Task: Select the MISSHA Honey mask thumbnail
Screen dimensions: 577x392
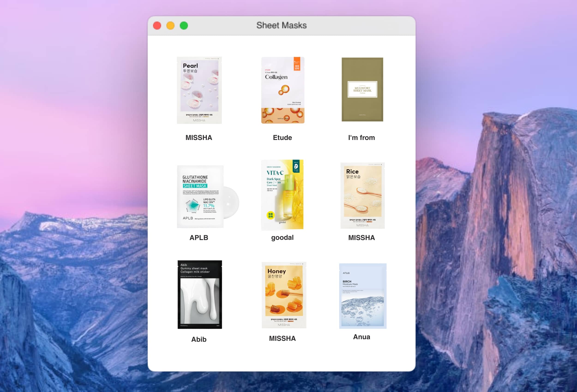Action: pos(284,295)
